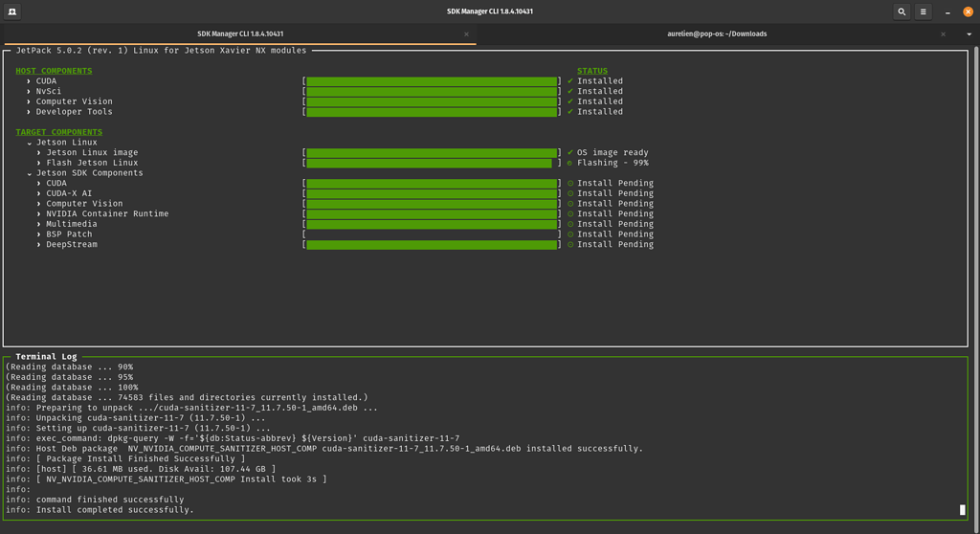Close the aurelien@pop-os Downloads tab
The width and height of the screenshot is (980, 534).
coord(943,34)
